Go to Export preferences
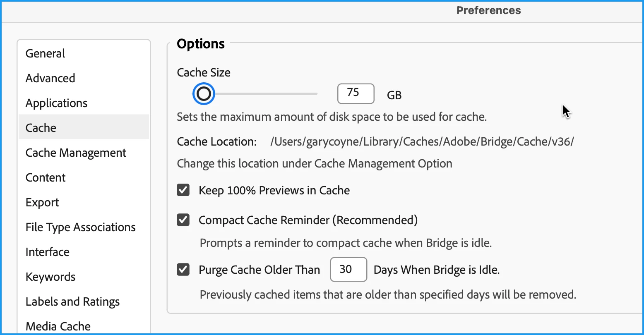This screenshot has width=644, height=335. click(x=42, y=203)
